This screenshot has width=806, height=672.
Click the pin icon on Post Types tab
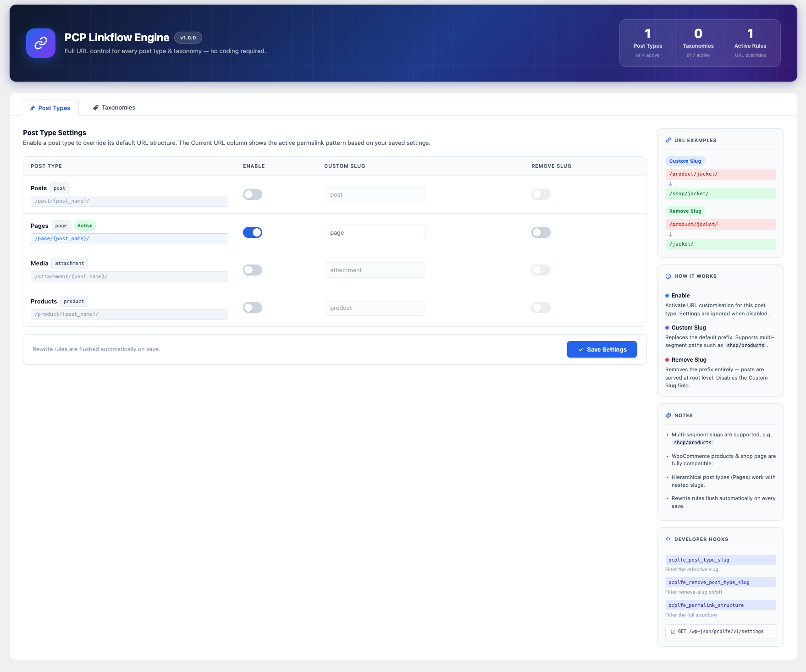[x=33, y=108]
